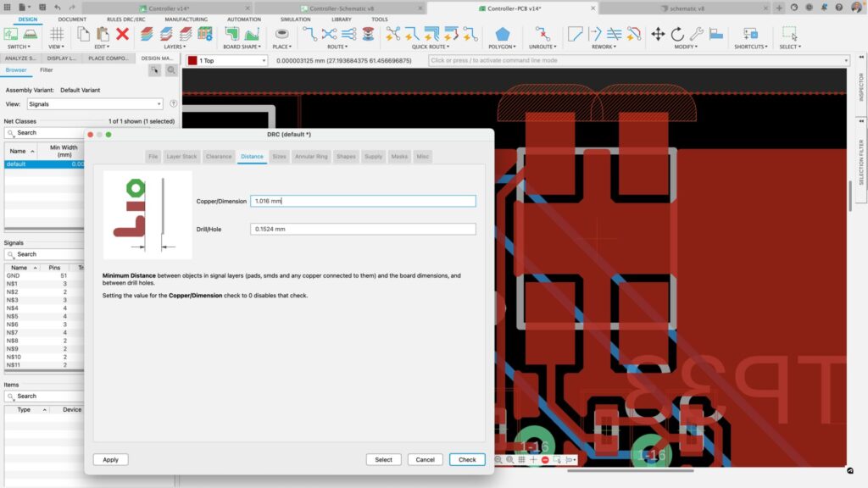Switch to the Clearance tab in DRC
This screenshot has width=868, height=488.
(x=219, y=157)
